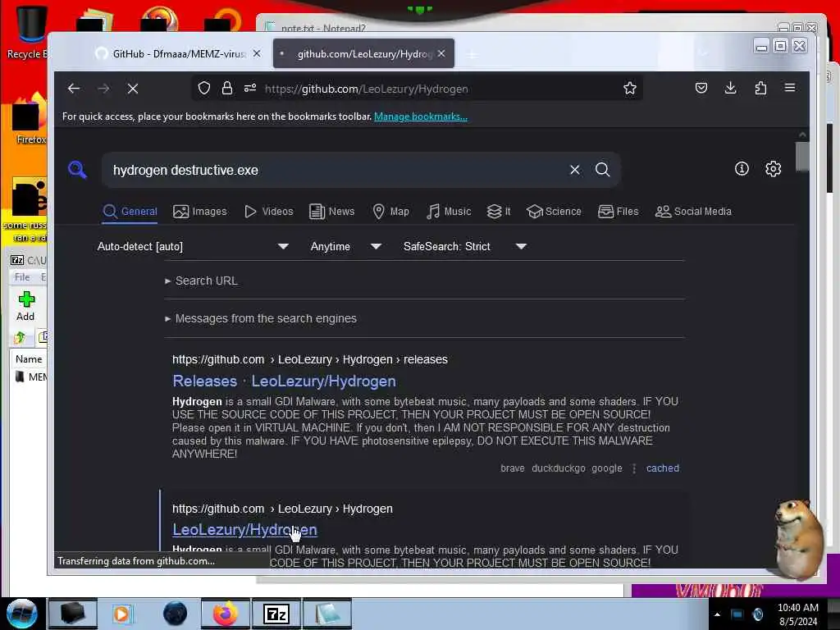
Task: Open the Anytime time range dropdown
Action: pos(345,246)
